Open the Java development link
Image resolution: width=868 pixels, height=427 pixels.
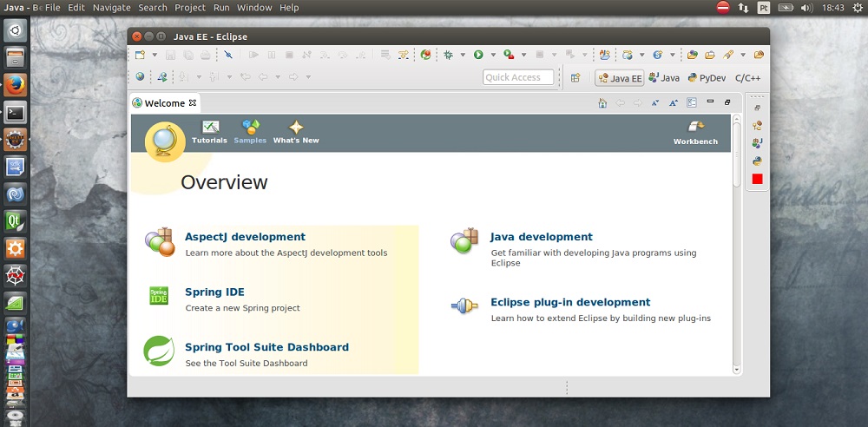click(541, 237)
